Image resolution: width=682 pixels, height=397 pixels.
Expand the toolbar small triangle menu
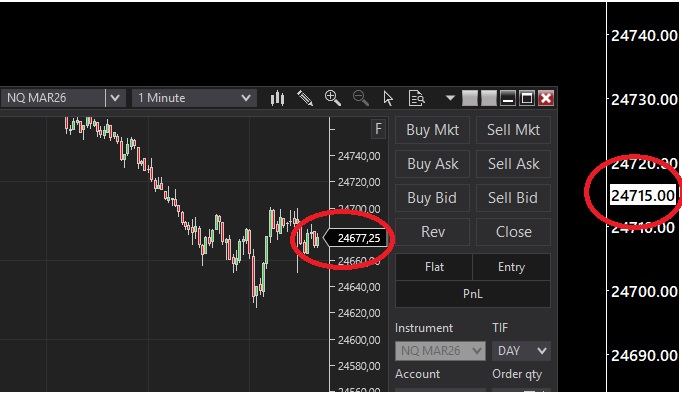click(450, 98)
